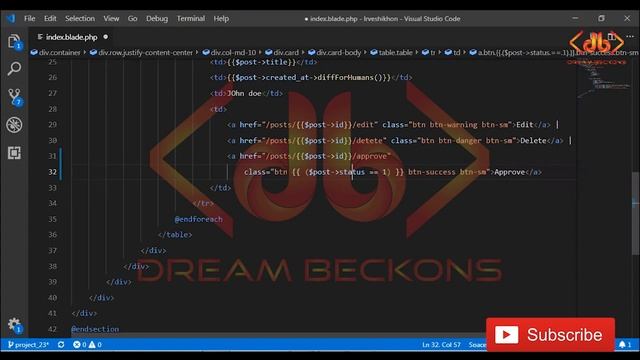Open the File menu
The height and width of the screenshot is (360, 640).
click(x=29, y=18)
